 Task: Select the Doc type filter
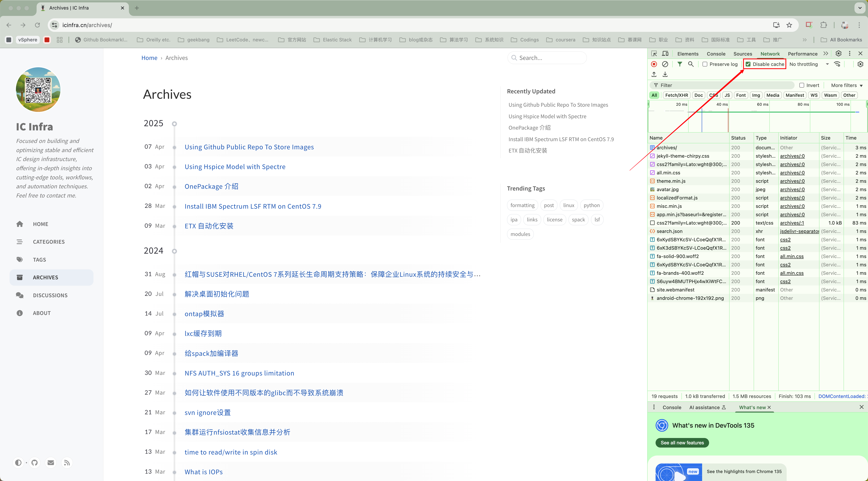pyautogui.click(x=699, y=95)
